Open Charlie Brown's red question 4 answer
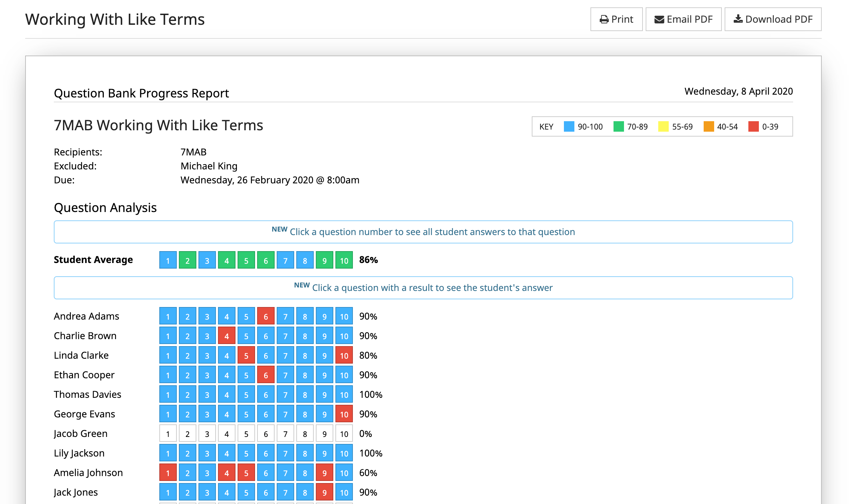The height and width of the screenshot is (504, 849). pyautogui.click(x=226, y=336)
